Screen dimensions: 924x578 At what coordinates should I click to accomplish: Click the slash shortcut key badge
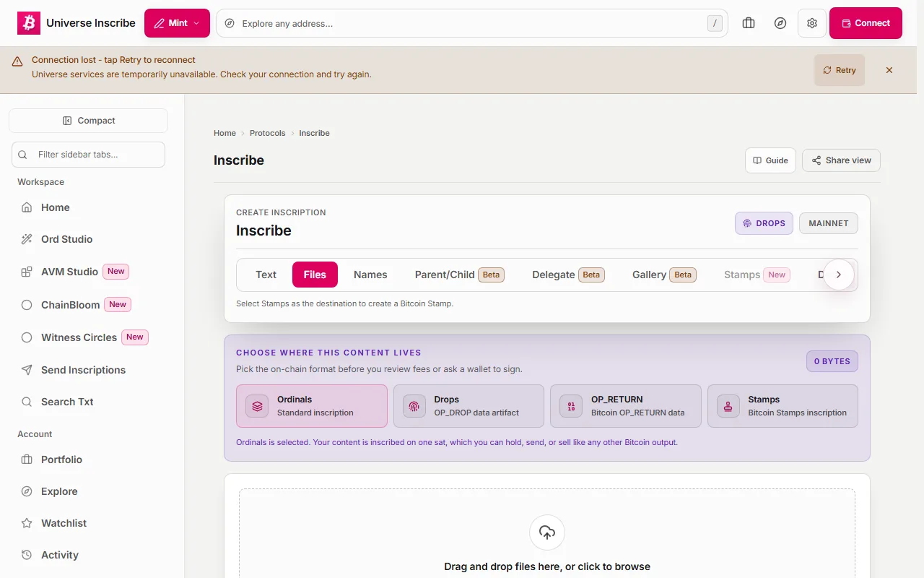(715, 23)
